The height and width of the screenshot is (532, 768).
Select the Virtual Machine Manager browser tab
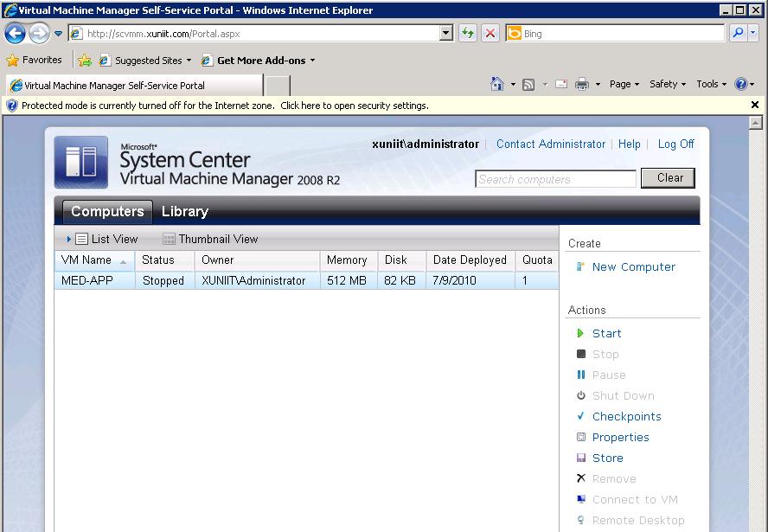(135, 86)
